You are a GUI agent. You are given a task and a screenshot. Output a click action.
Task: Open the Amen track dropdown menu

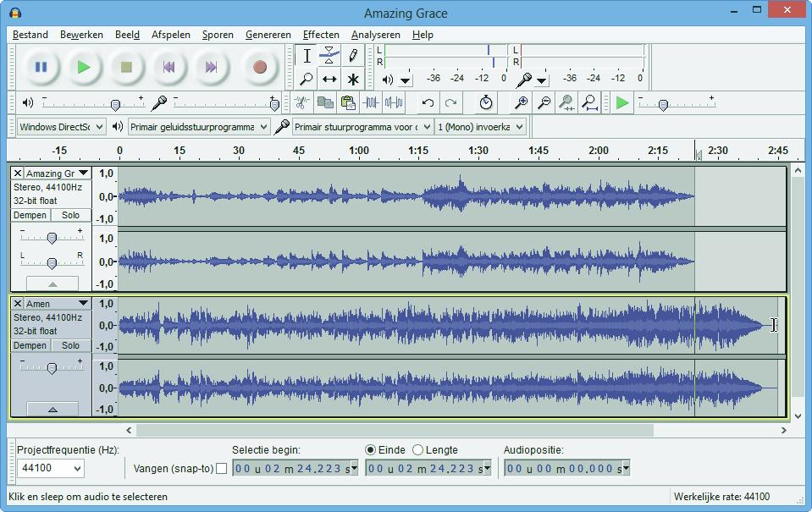(83, 304)
